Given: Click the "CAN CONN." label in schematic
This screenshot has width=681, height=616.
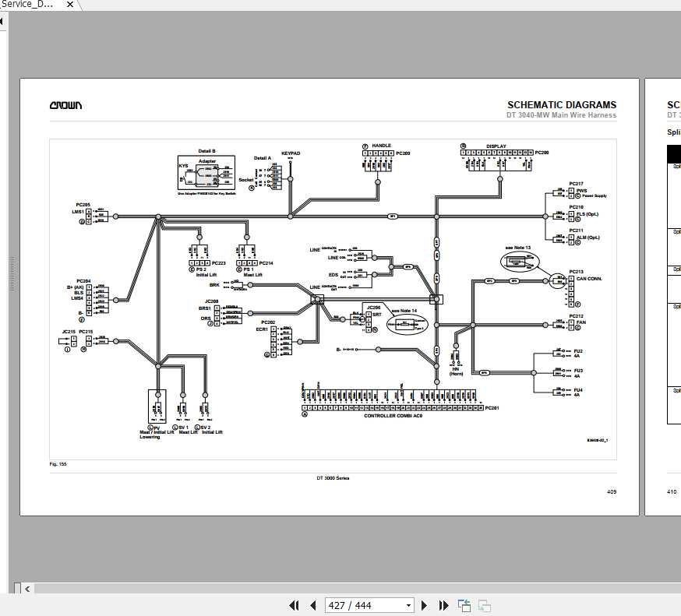Looking at the screenshot, I should tap(589, 279).
